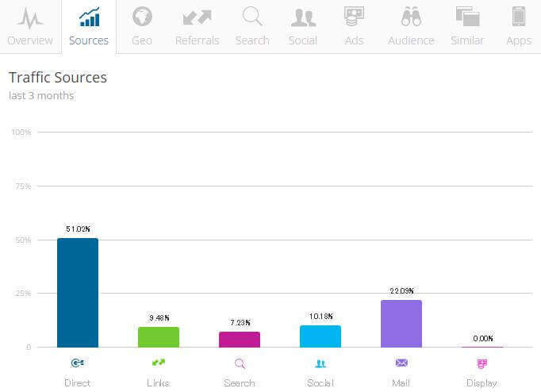Click the 0.00% value label
This screenshot has width=541, height=392.
[482, 338]
